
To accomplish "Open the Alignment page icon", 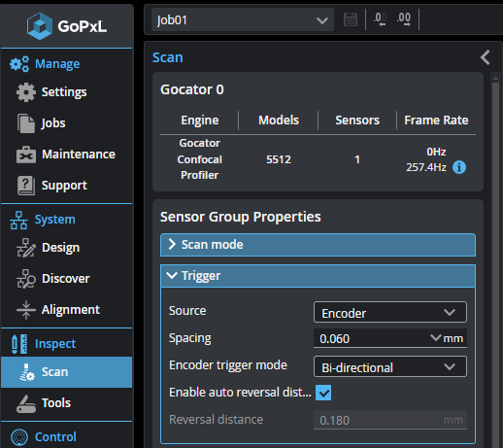I will (26, 310).
